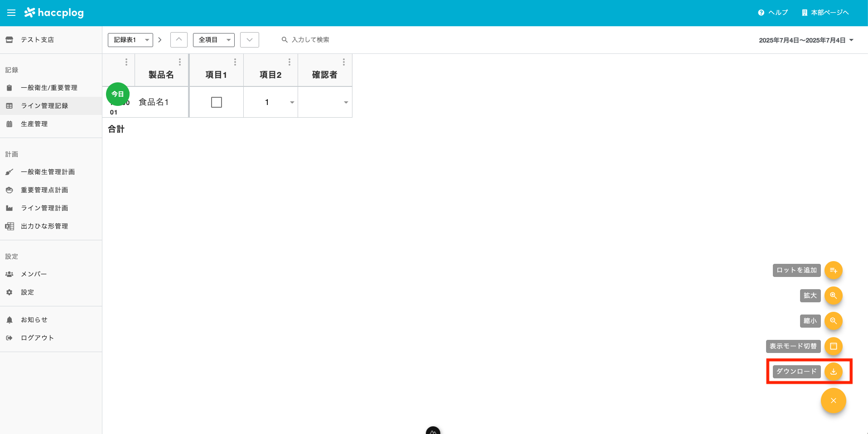The image size is (868, 434).
Task: Check the 項目1 checkbox for 食品名1
Action: pos(216,102)
